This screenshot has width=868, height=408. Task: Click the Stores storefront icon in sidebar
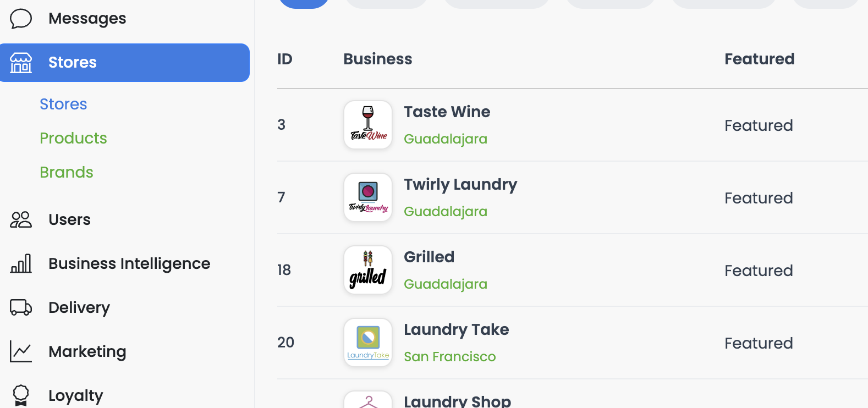coord(21,63)
